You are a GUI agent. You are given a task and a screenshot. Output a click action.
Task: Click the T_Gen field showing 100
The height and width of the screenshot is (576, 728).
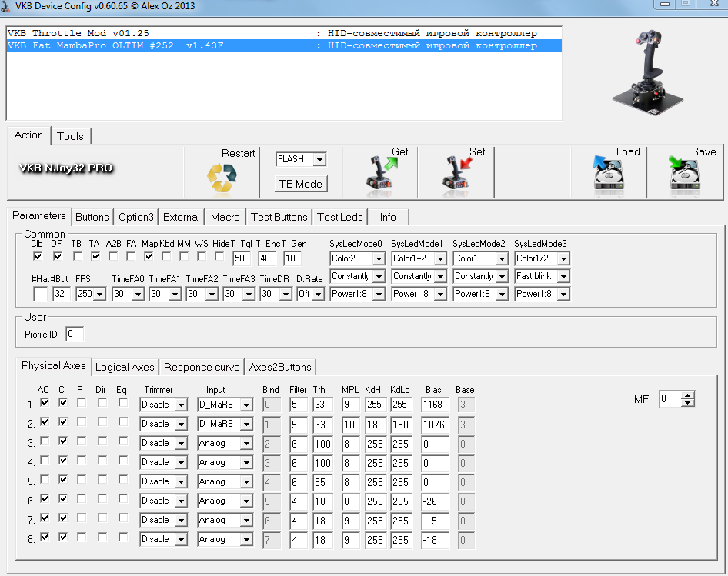click(292, 258)
